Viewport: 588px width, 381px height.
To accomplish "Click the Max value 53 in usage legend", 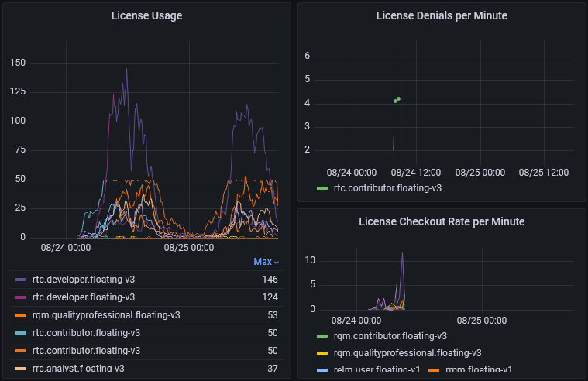I will pyautogui.click(x=271, y=315).
